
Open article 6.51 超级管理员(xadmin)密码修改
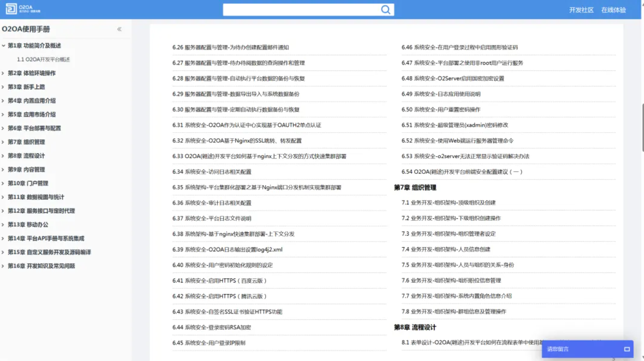(x=455, y=125)
